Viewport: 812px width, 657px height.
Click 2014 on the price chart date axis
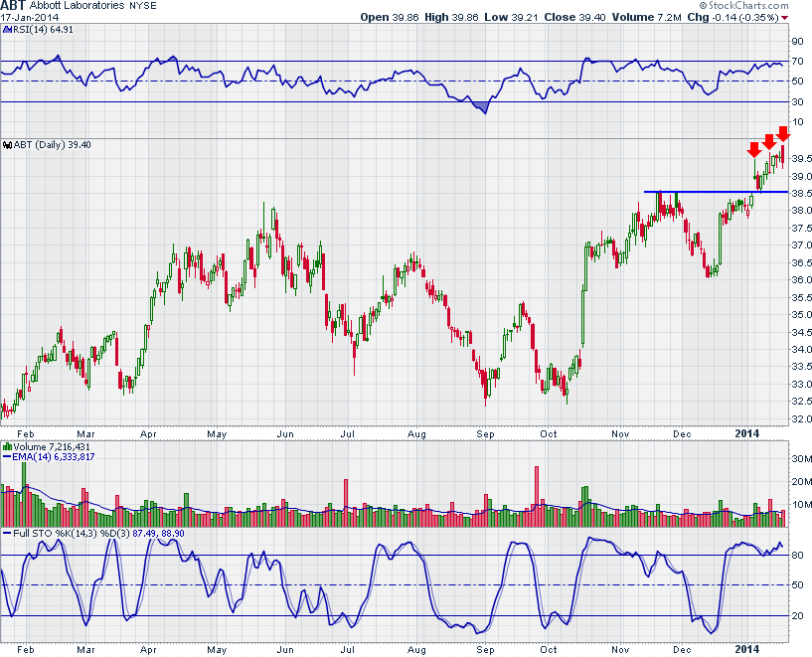tap(747, 433)
